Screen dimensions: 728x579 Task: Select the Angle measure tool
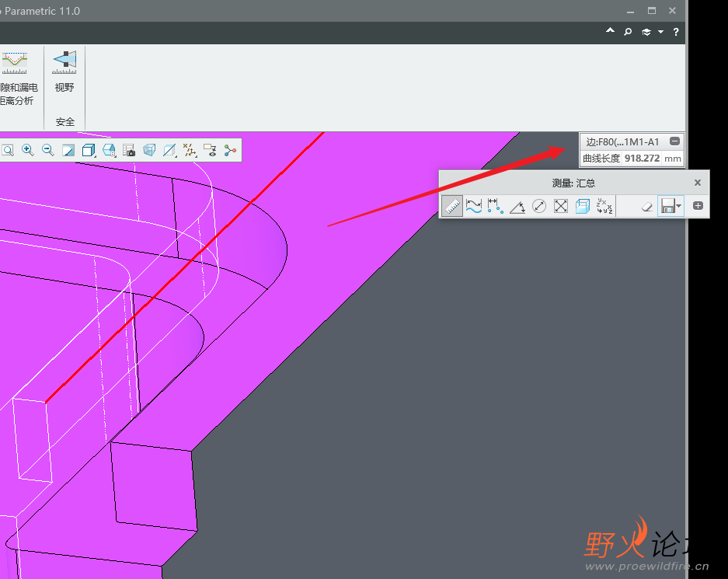point(517,206)
